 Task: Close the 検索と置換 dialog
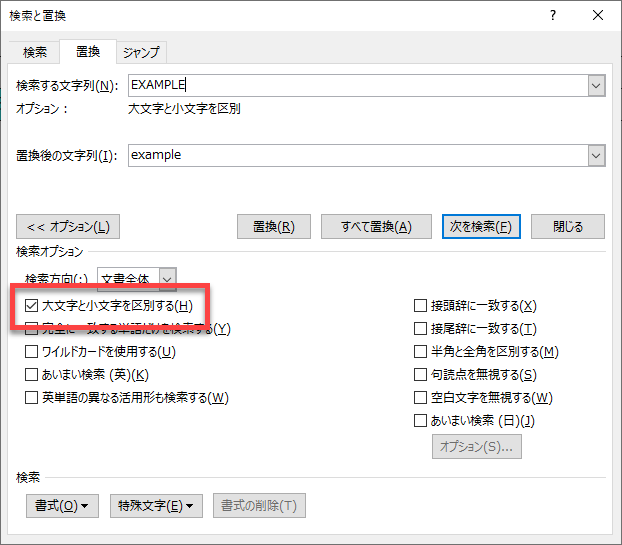tap(597, 15)
